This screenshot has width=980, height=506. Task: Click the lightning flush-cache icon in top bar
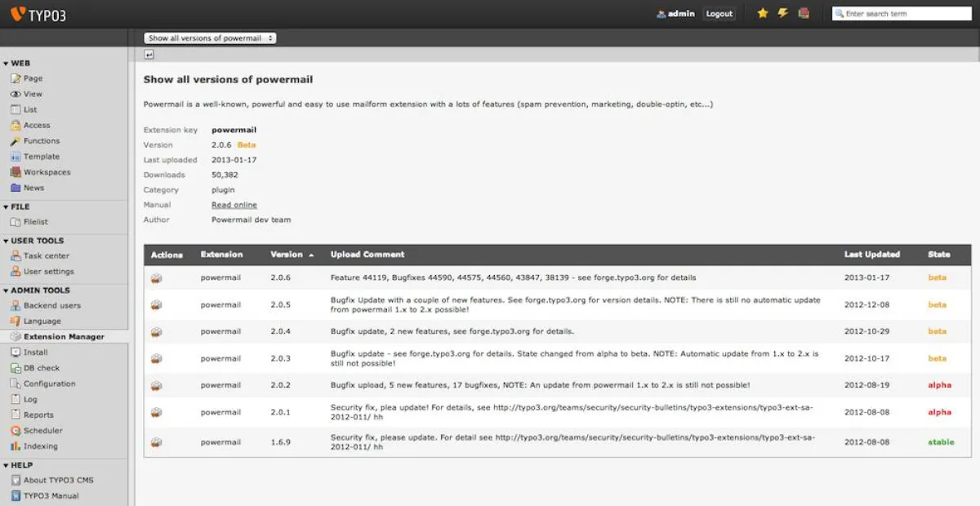782,13
